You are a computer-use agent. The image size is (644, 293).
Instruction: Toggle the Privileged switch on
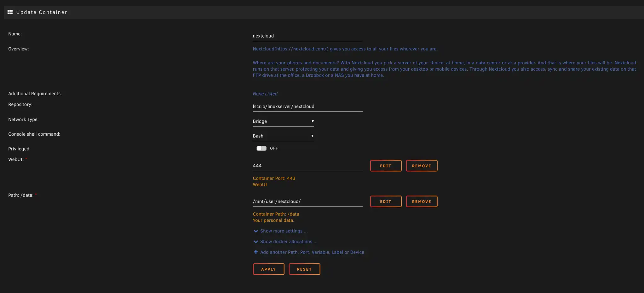pyautogui.click(x=261, y=148)
